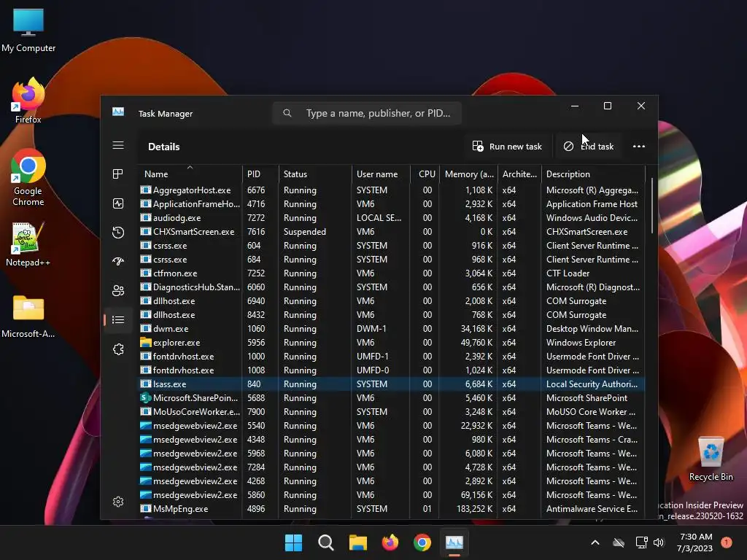Click the volume speaker tray icon
The image size is (747, 560).
(659, 542)
